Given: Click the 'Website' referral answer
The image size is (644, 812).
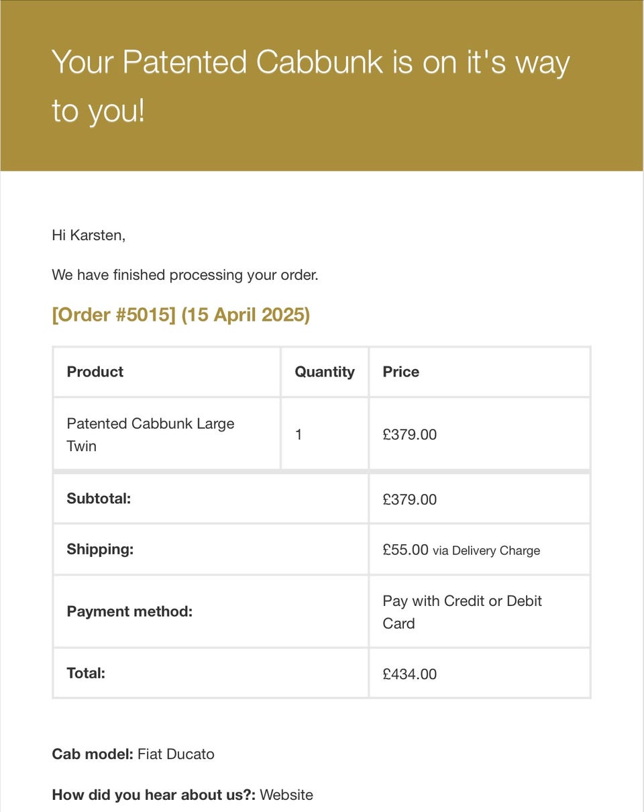Looking at the screenshot, I should pos(286,795).
